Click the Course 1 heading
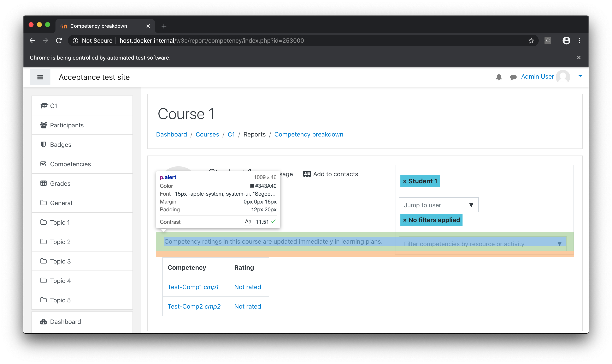Image resolution: width=612 pixels, height=364 pixels. coord(186,114)
